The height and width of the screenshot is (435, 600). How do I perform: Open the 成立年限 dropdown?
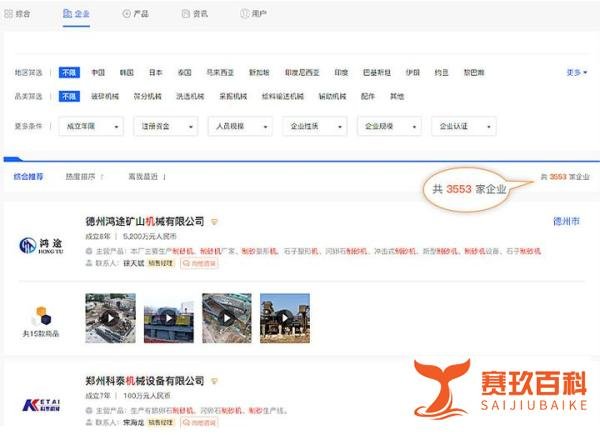coord(91,126)
